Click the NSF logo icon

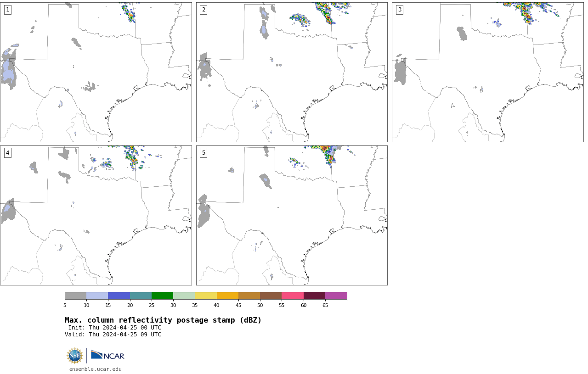(75, 356)
